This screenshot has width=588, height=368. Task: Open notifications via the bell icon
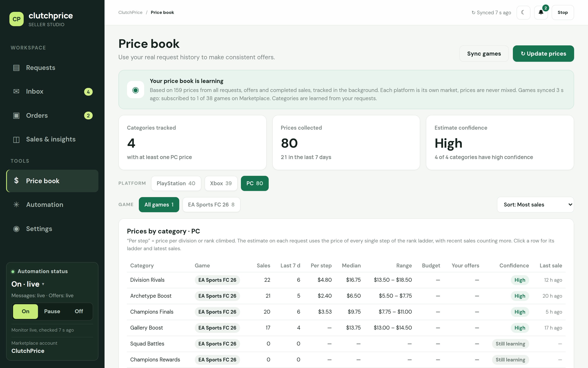541,12
